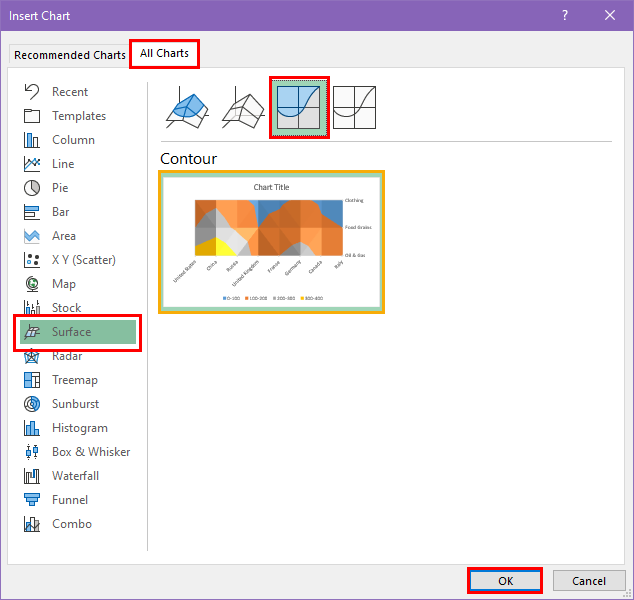Viewport: 634px width, 600px height.
Task: Pick the Contour chart preview thumbnail
Action: (x=271, y=242)
